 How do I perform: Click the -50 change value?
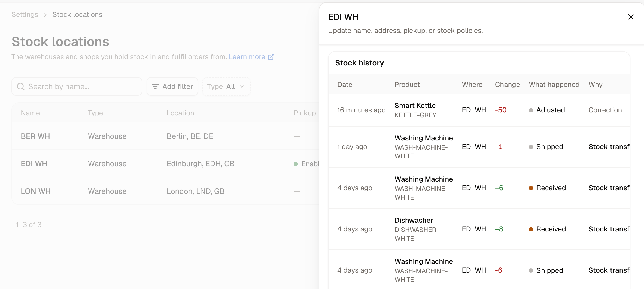pos(500,110)
